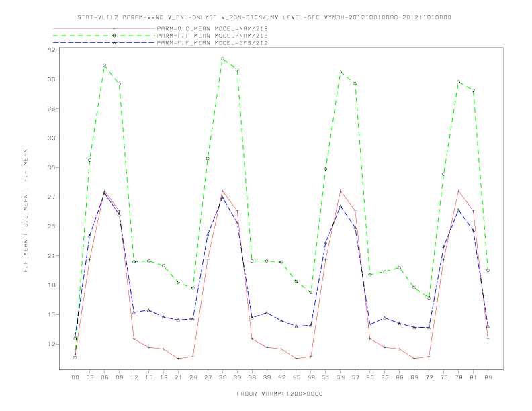Click x-axis forecast hour label 54
Viewport: 532px width, 411px height.
click(341, 377)
